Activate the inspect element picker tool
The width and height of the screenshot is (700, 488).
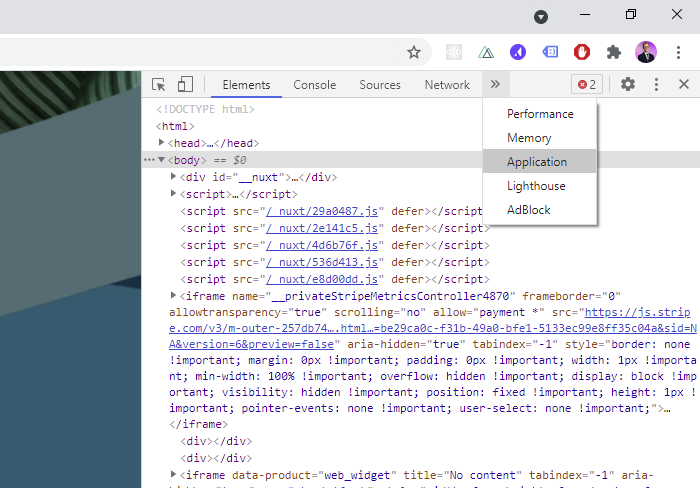158,84
